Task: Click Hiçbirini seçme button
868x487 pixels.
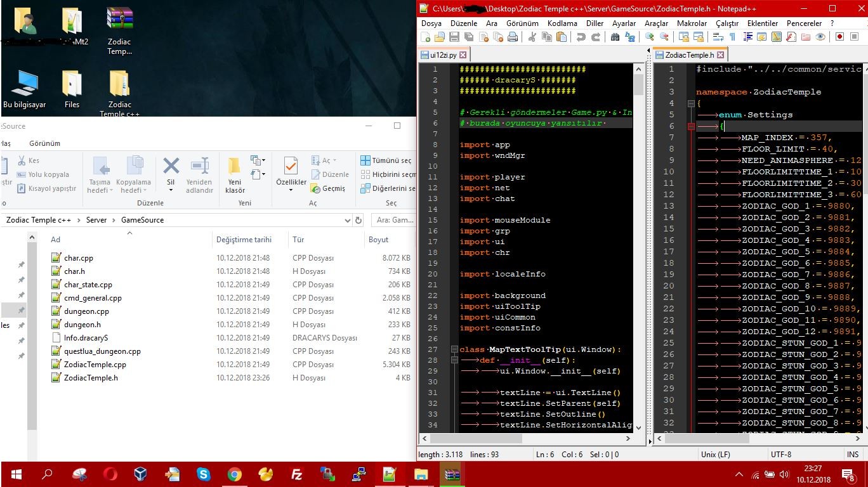Action: [388, 174]
